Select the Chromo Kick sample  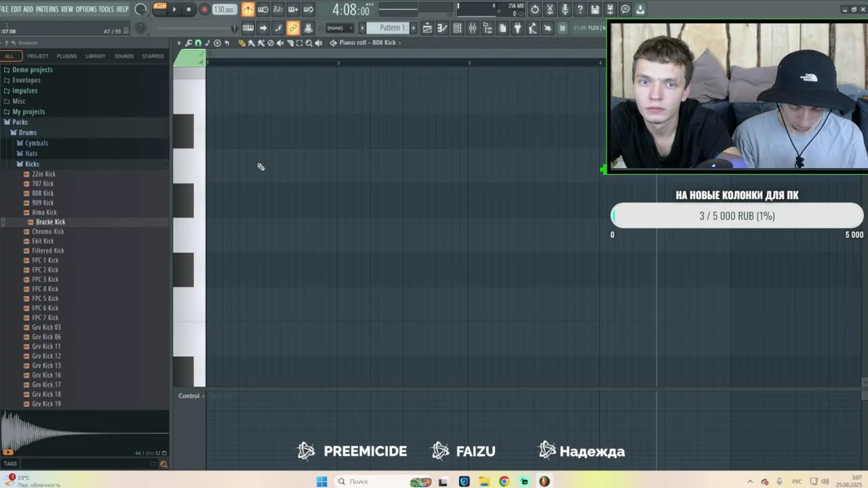[x=47, y=231]
